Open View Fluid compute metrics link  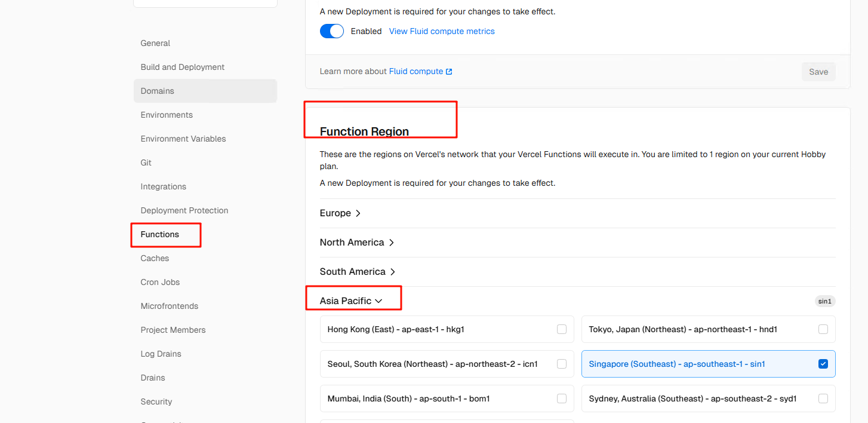pos(442,31)
